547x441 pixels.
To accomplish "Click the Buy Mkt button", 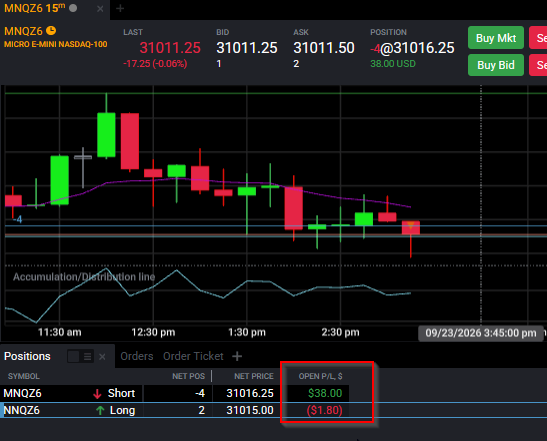I will pos(496,38).
